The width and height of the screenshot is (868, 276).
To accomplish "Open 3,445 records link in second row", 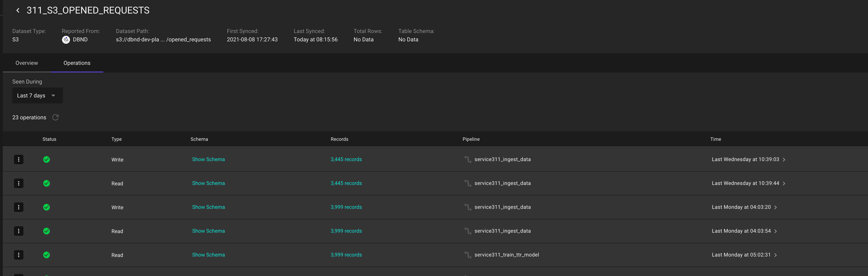I will [x=346, y=183].
